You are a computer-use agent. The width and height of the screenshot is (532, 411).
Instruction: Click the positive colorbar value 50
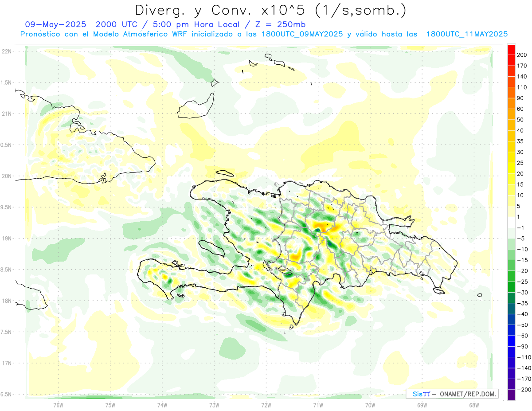[521, 120]
